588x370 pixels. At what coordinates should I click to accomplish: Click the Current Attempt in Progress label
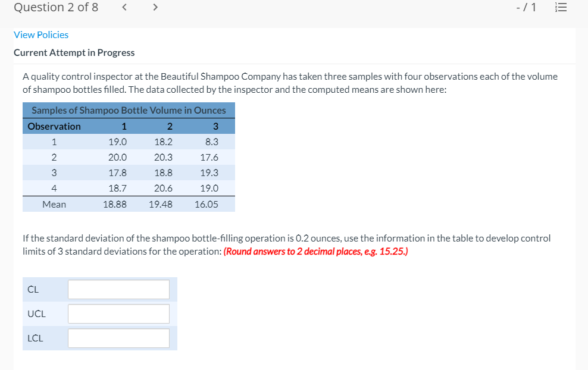pos(74,52)
